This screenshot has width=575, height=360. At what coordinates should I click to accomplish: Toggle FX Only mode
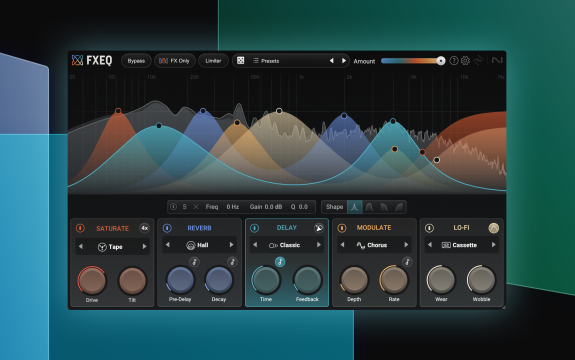tap(175, 61)
